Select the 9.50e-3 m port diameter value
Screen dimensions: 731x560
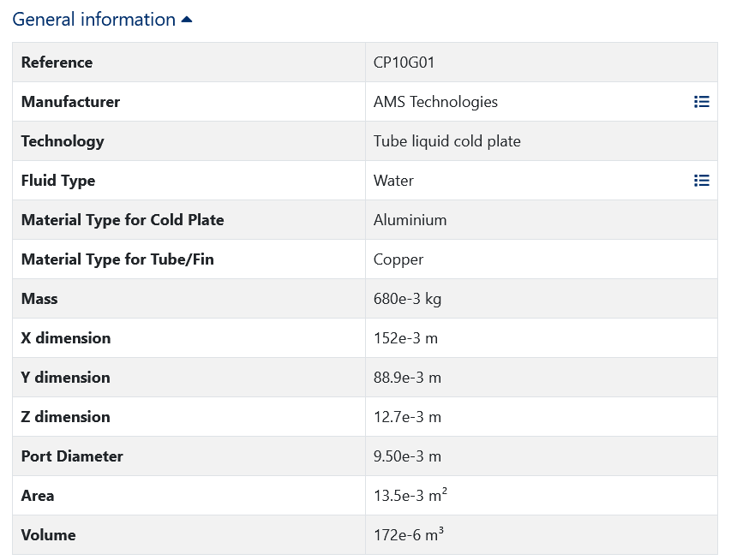407,456
